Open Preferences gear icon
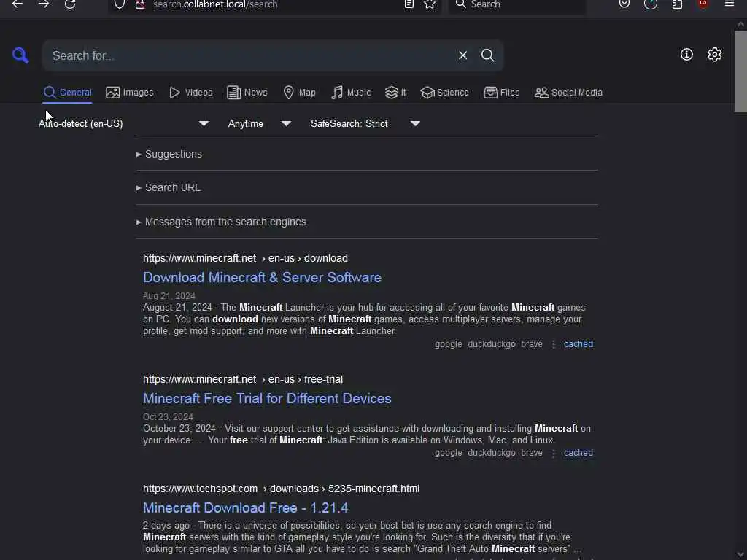Viewport: 747px width, 560px height. click(x=714, y=54)
